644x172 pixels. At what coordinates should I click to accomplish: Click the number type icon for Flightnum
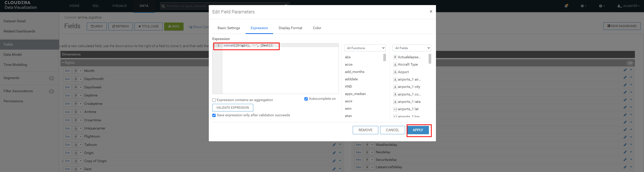(x=76, y=137)
